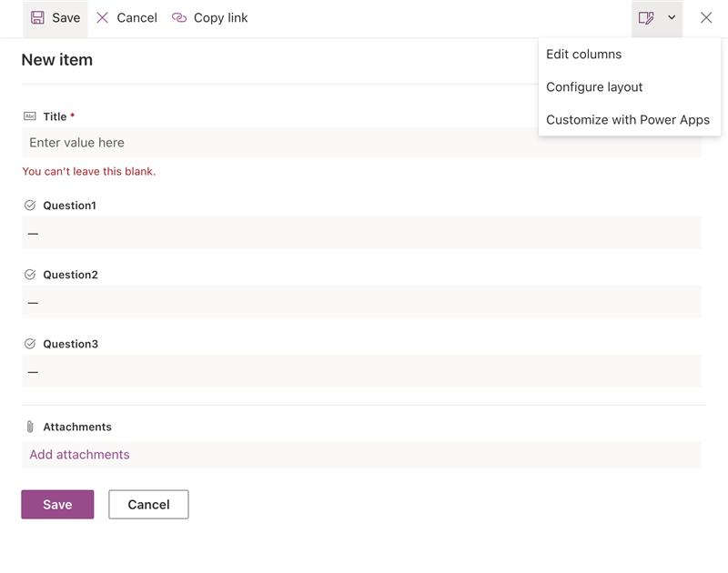This screenshot has width=728, height=573.
Task: Click the Question1 yes/no icon
Action: 30,205
